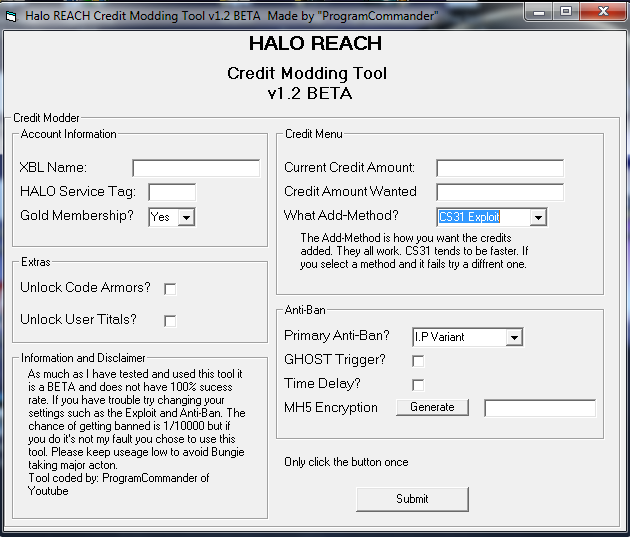Click the Current Credit Amount field

click(x=500, y=168)
